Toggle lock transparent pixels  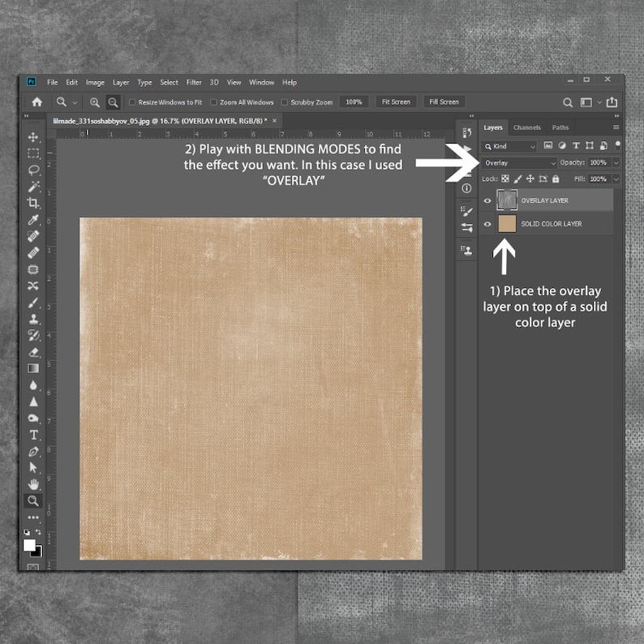pyautogui.click(x=505, y=178)
